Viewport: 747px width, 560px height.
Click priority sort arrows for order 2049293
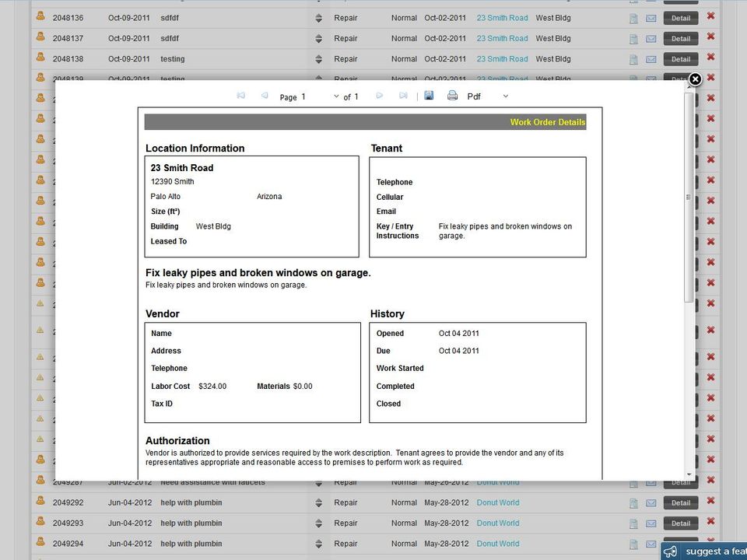(319, 523)
